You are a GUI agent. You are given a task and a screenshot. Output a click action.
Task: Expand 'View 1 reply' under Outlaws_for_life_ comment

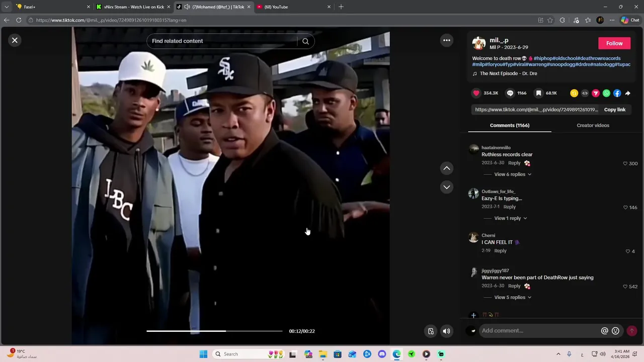pyautogui.click(x=511, y=218)
